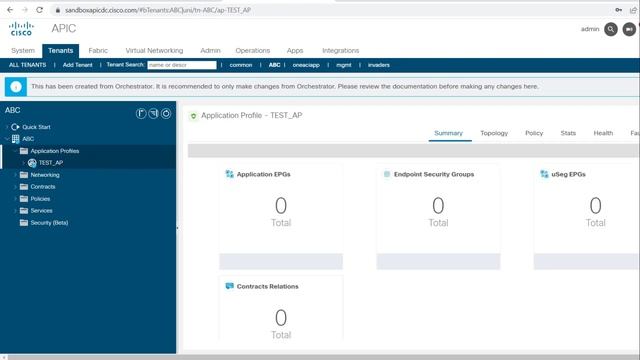This screenshot has height=360, width=640.
Task: Click second circular icon in ABC panel header
Action: pos(153,113)
